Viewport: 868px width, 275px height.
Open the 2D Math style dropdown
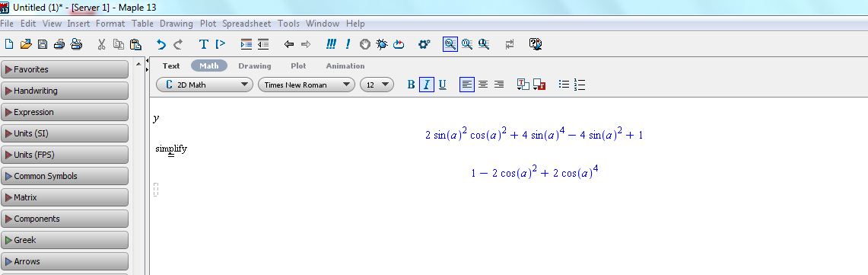[x=205, y=85]
